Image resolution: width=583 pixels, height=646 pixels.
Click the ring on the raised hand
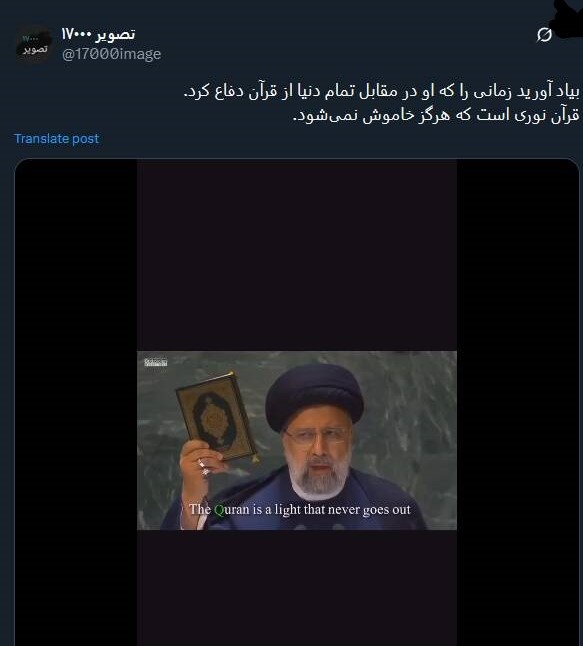[x=203, y=464]
